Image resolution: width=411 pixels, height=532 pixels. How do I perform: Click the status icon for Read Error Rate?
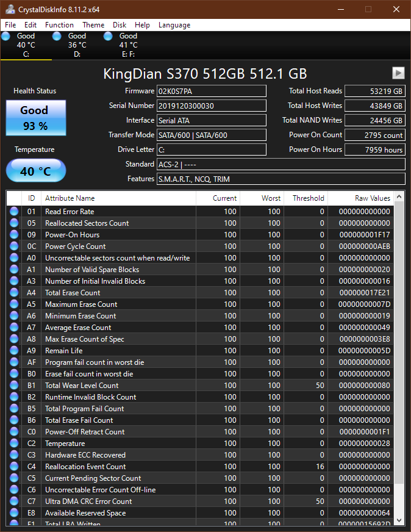point(14,211)
